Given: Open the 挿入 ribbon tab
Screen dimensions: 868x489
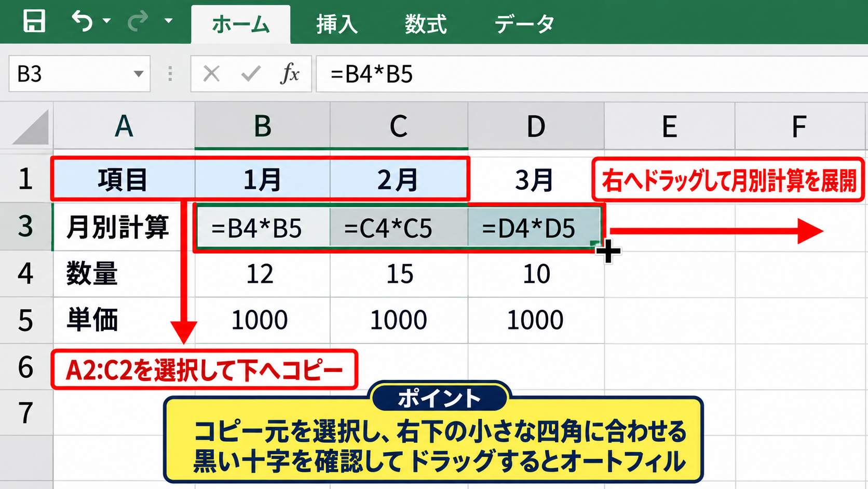Looking at the screenshot, I should [337, 24].
